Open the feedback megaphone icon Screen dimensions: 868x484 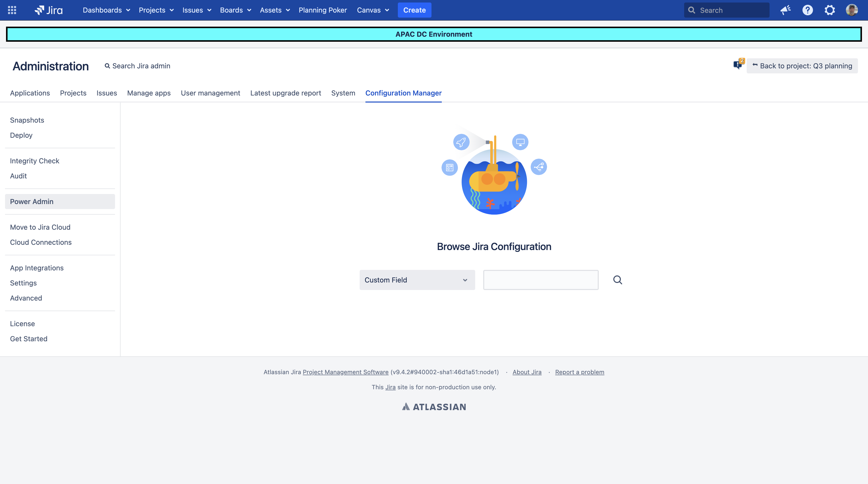[x=785, y=10]
